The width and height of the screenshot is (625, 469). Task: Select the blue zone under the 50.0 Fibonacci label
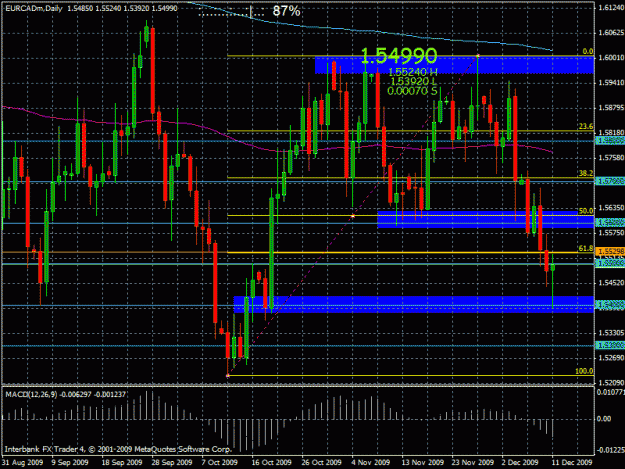[x=485, y=220]
